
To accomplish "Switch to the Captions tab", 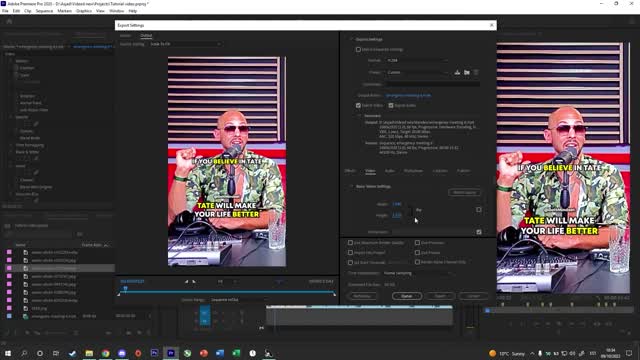I will click(x=440, y=171).
